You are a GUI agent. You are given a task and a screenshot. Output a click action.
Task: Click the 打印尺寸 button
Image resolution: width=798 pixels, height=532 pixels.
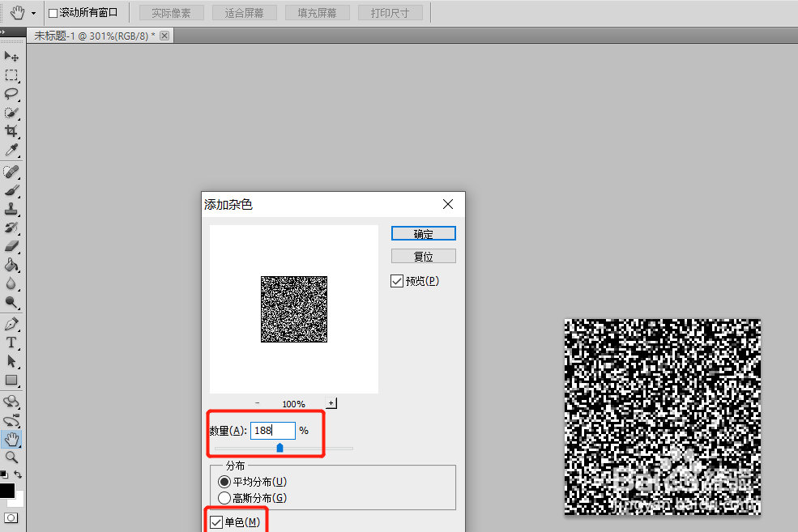click(x=390, y=13)
